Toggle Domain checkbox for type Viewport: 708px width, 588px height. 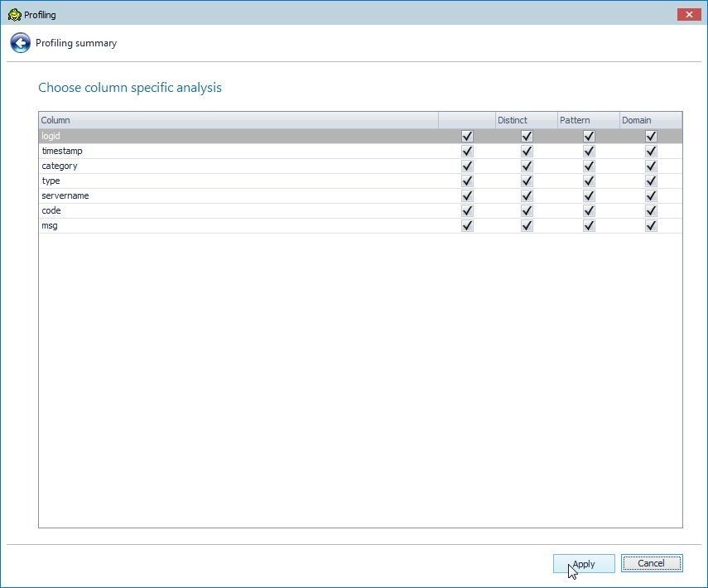point(651,181)
